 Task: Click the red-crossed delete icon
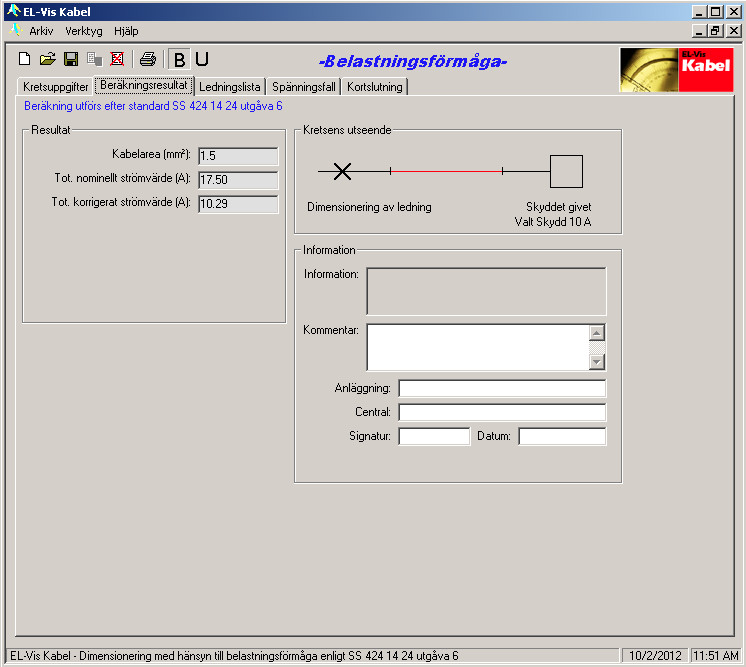[x=117, y=59]
